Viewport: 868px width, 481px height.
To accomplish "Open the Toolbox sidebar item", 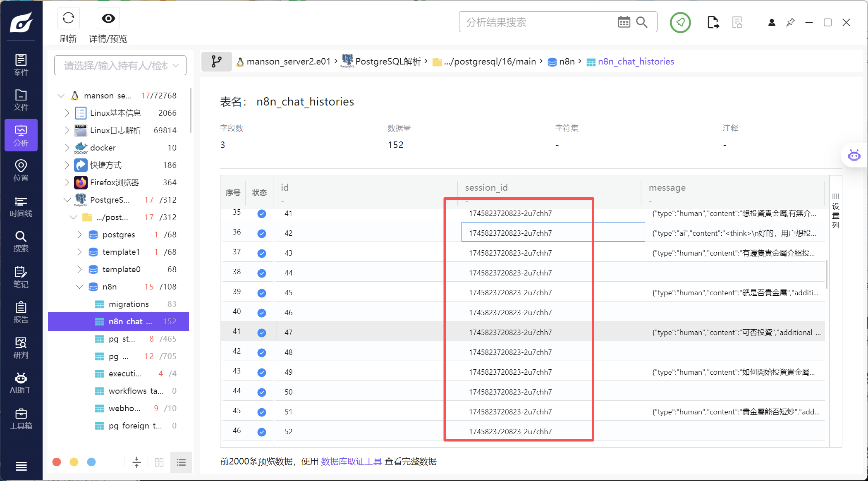I will tap(21, 419).
